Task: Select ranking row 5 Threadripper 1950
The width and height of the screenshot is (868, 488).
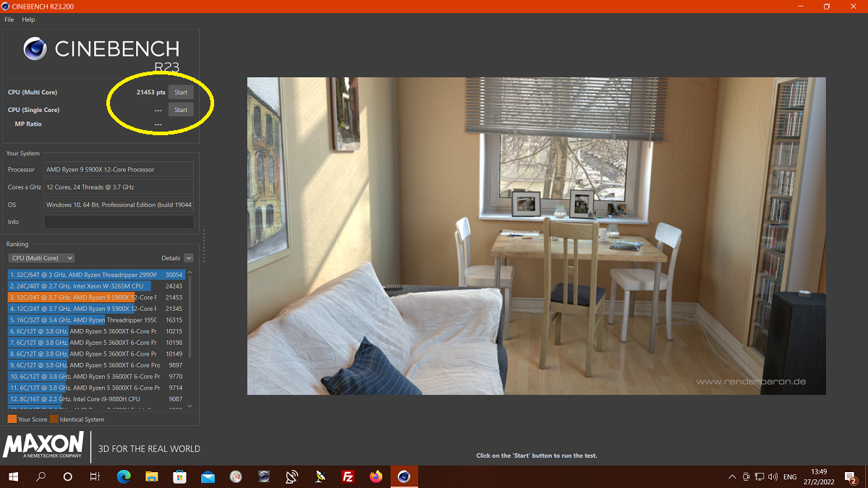Action: point(95,320)
